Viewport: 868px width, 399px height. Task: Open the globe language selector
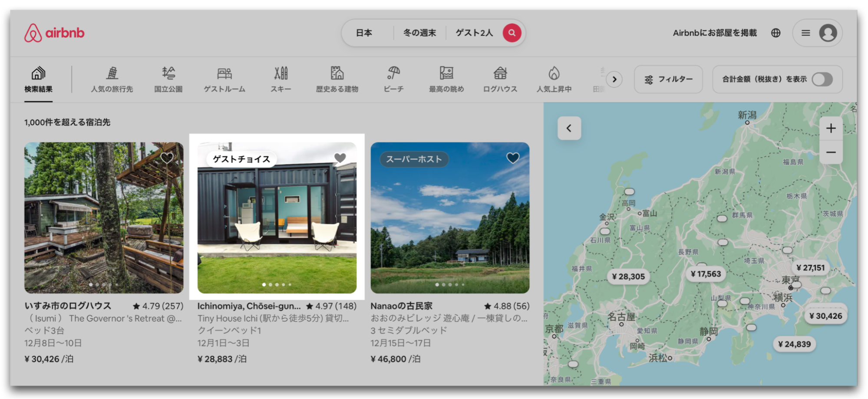tap(776, 33)
